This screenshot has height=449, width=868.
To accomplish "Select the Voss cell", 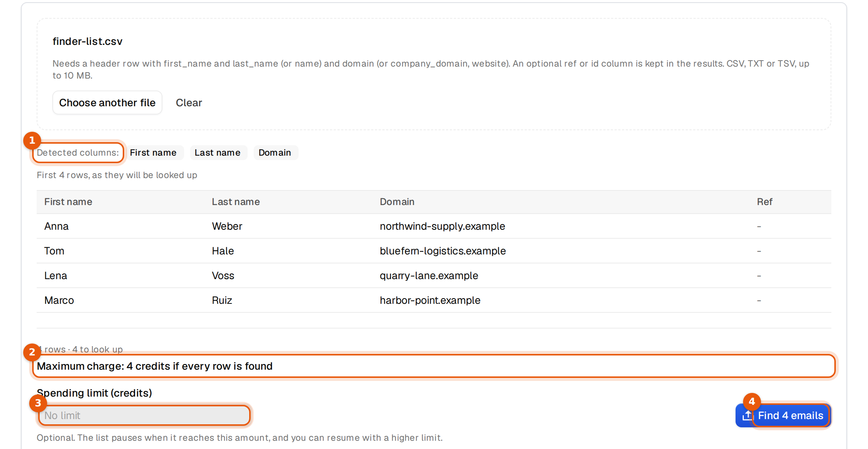I will (x=223, y=276).
